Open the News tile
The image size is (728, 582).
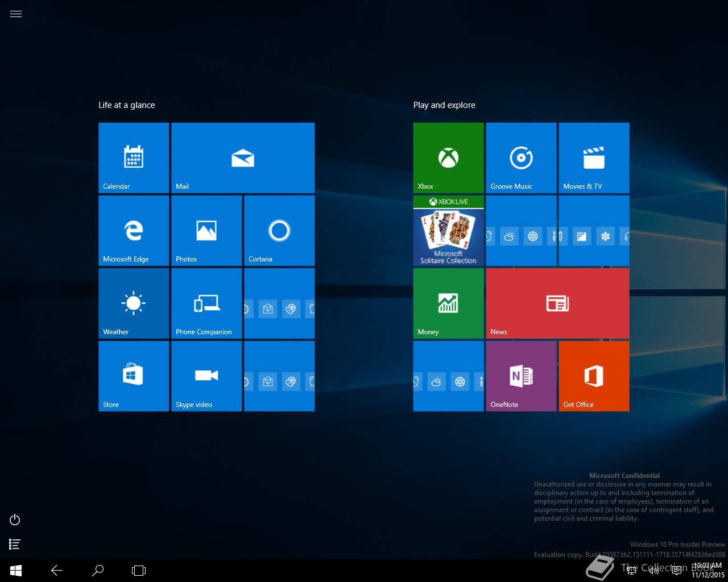(x=558, y=304)
